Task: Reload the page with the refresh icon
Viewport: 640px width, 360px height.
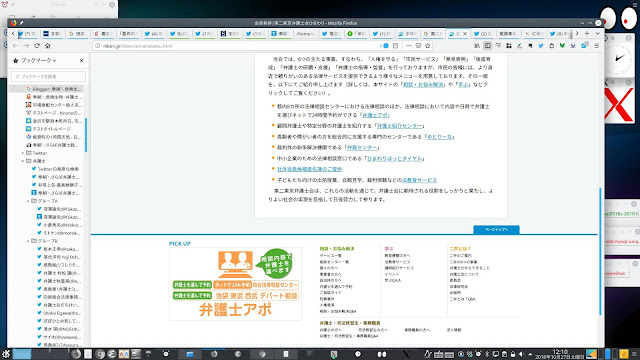Action: (37, 46)
